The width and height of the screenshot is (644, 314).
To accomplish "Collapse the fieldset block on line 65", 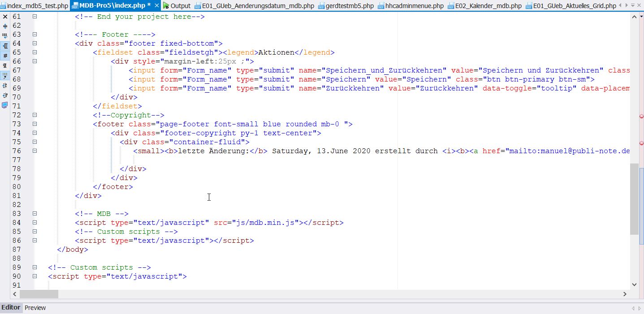I will pyautogui.click(x=35, y=52).
